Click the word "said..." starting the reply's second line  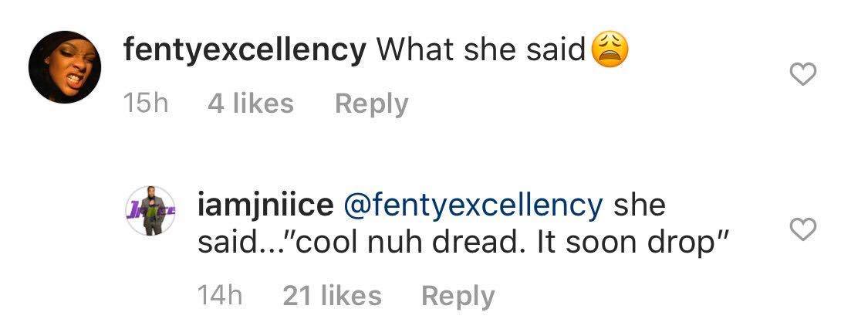click(x=240, y=245)
